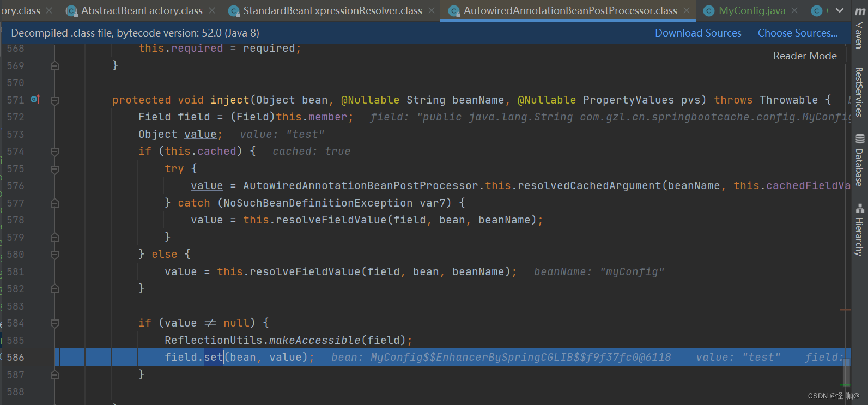
Task: Switch to AbstractBeanFactory.class tab
Action: [x=142, y=10]
